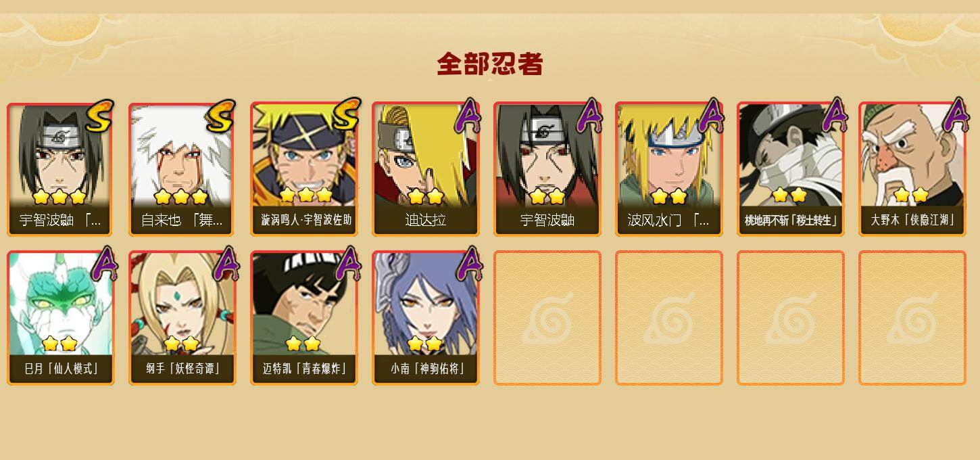Viewport: 980px width, 460px height.
Task: Click the star rating on 大野木 card
Action: (910, 195)
